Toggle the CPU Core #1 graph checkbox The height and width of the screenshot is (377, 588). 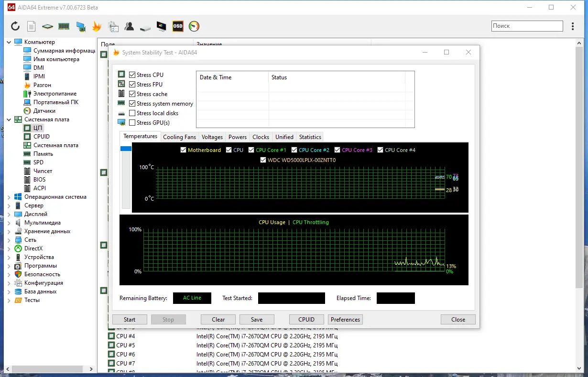(x=251, y=150)
